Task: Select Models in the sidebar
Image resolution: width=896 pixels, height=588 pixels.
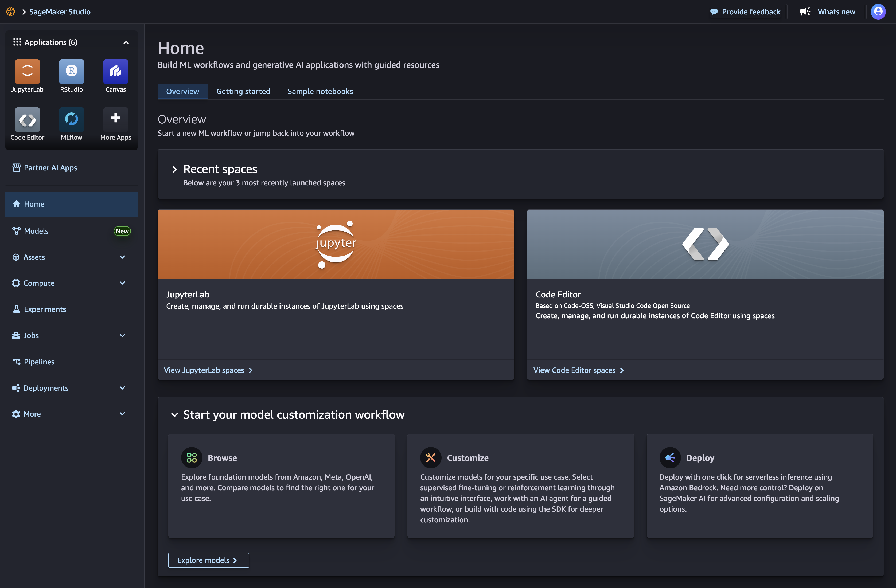Action: (x=36, y=231)
